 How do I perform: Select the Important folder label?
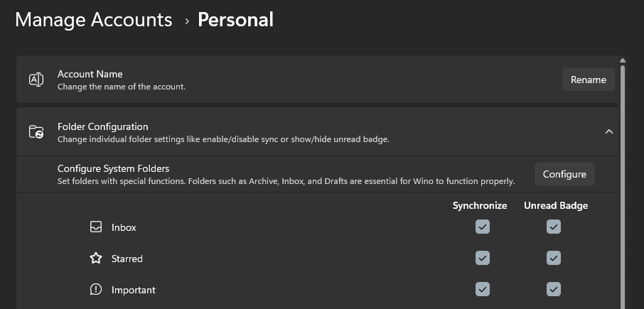click(x=134, y=290)
